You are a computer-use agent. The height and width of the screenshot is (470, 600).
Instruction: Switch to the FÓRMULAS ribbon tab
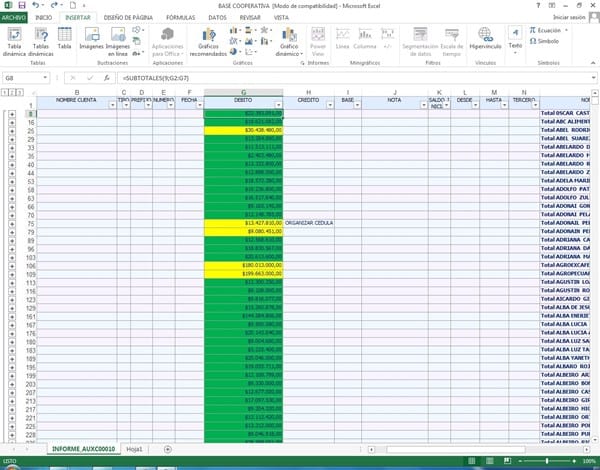pos(181,18)
